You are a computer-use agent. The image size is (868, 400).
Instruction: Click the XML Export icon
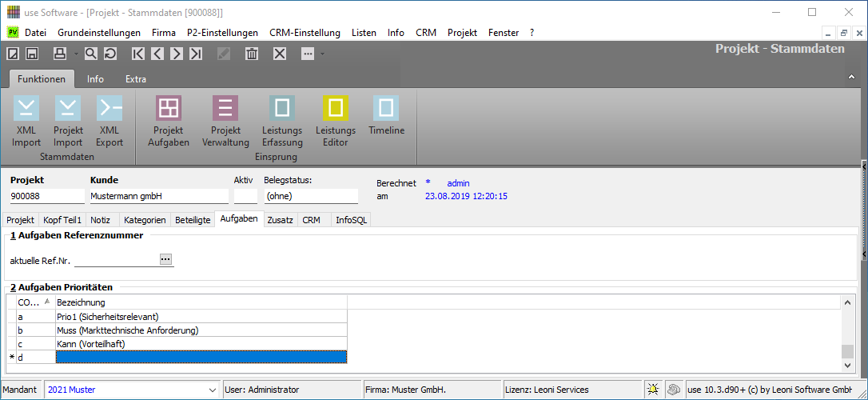coord(109,122)
